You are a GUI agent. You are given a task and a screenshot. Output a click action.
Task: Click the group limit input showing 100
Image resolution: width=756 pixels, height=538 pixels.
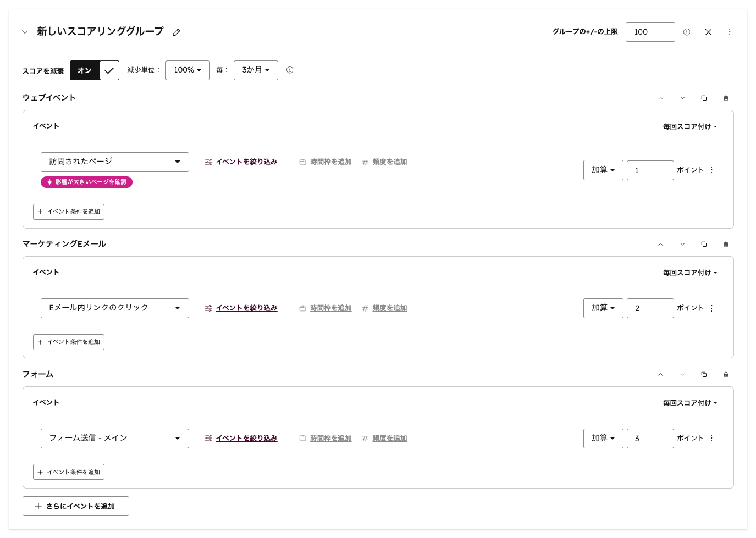[x=650, y=32]
